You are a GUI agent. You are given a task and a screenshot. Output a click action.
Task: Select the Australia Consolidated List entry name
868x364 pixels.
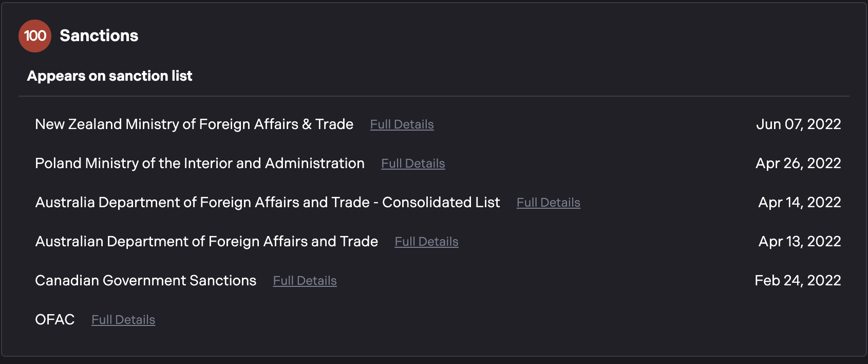(x=267, y=203)
